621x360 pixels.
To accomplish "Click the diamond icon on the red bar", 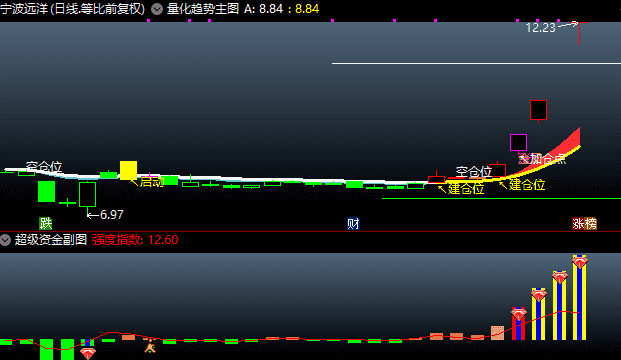I will tap(518, 314).
